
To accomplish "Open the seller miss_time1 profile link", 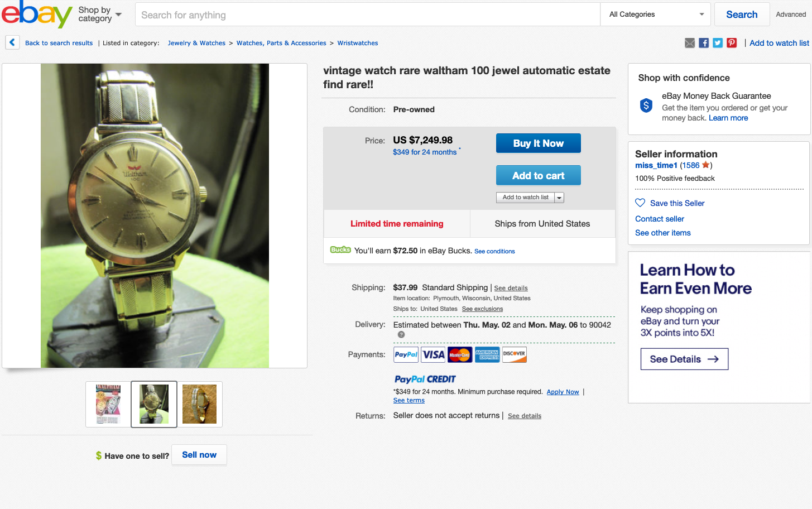I will coord(656,165).
